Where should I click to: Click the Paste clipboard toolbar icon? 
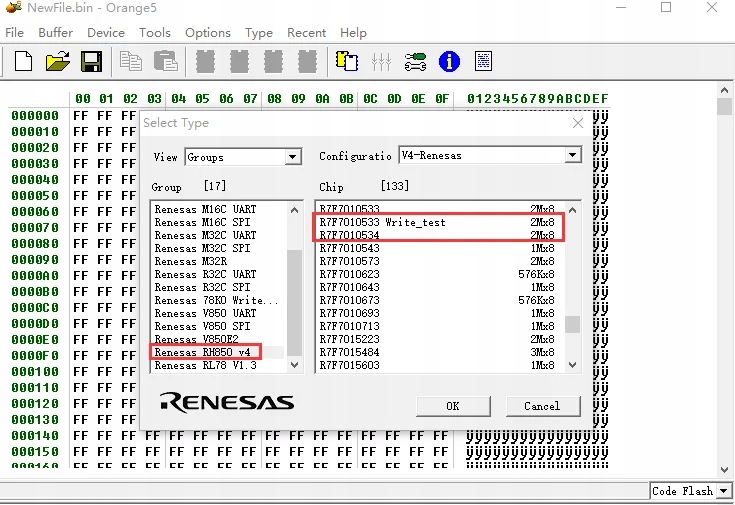(x=165, y=61)
